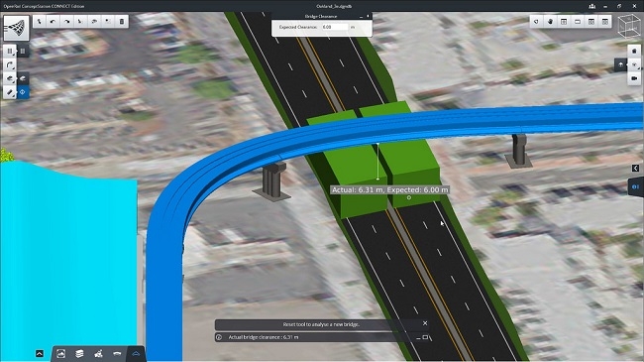Expand the bottom bar with the up chevron

pyautogui.click(x=40, y=353)
